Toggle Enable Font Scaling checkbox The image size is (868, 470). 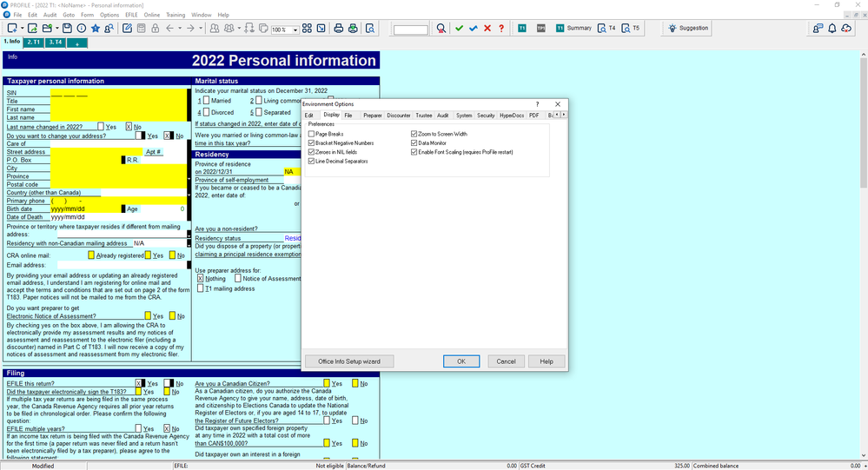click(414, 152)
